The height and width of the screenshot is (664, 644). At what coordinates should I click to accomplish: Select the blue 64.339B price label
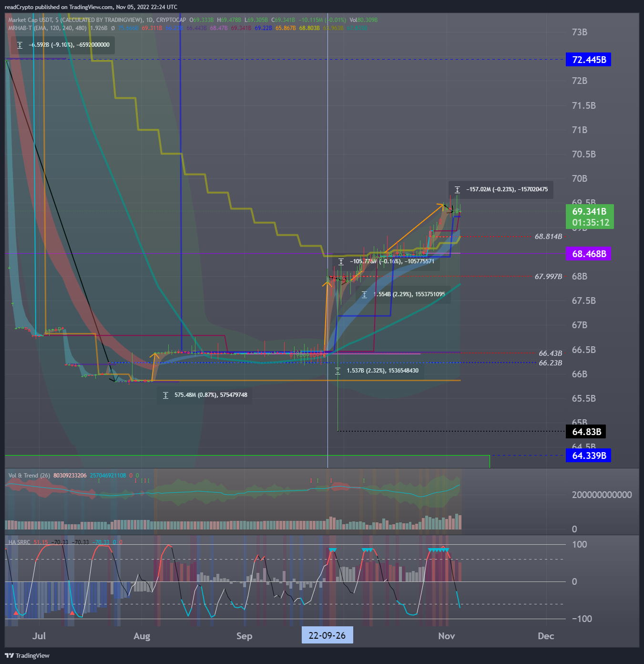click(589, 456)
